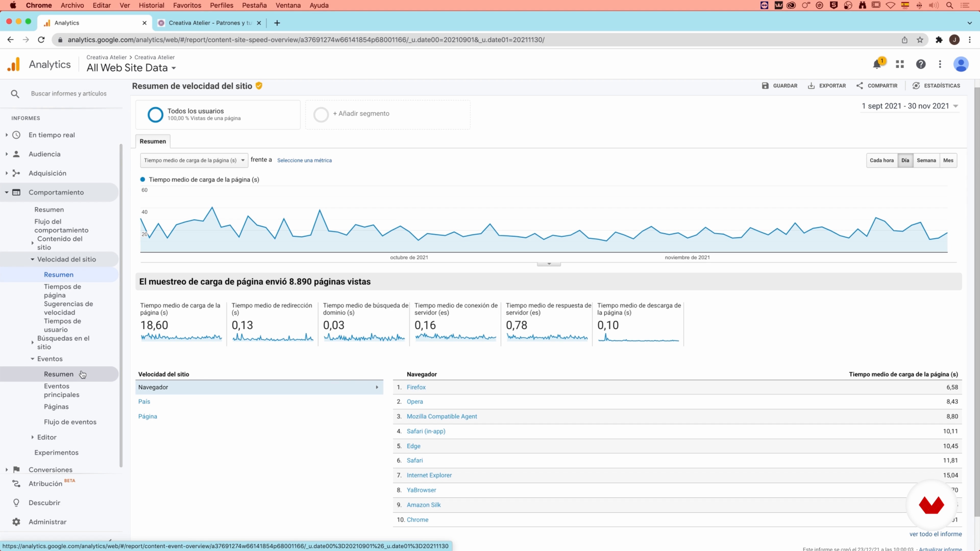Select Día chart granularity

[905, 160]
